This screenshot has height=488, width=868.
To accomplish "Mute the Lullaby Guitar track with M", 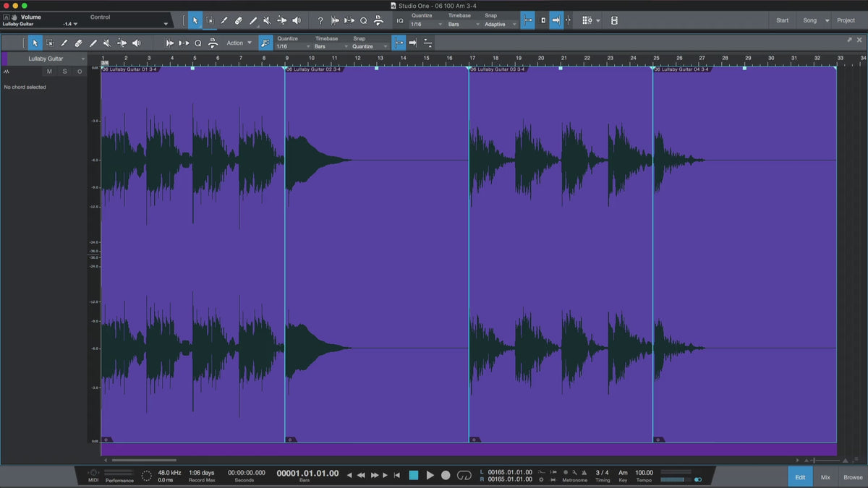I will coord(49,72).
